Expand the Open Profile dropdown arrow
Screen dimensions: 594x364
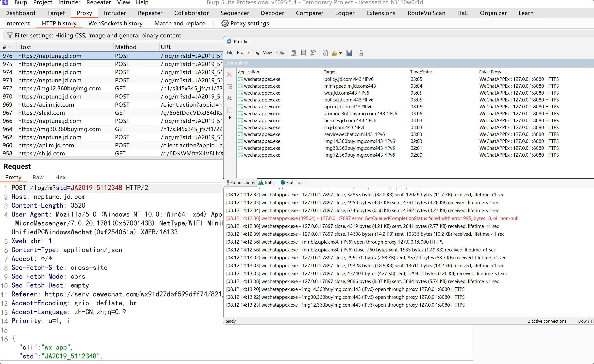(x=341, y=53)
